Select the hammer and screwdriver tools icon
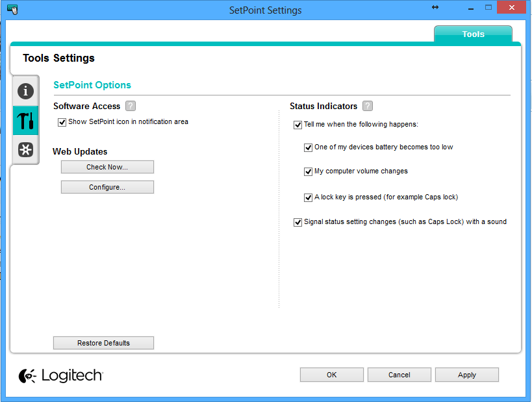 click(x=26, y=120)
